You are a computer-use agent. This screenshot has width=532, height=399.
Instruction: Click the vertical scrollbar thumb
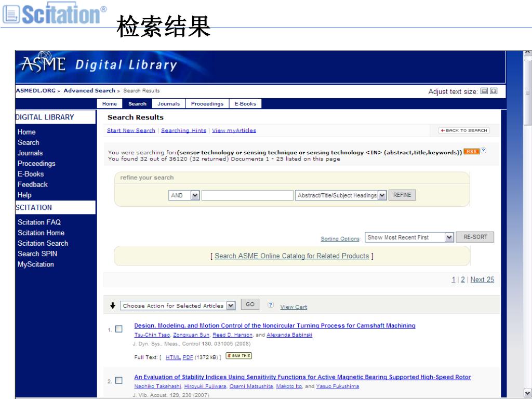528,92
